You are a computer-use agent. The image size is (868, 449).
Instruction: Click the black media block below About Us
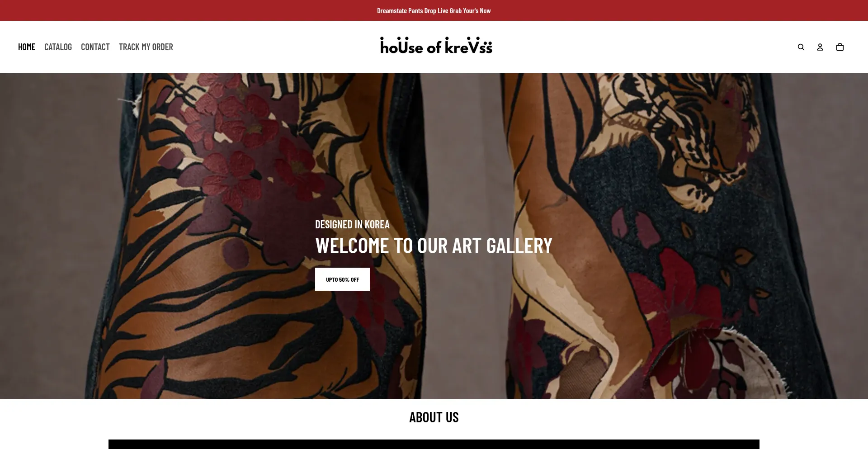(434, 444)
